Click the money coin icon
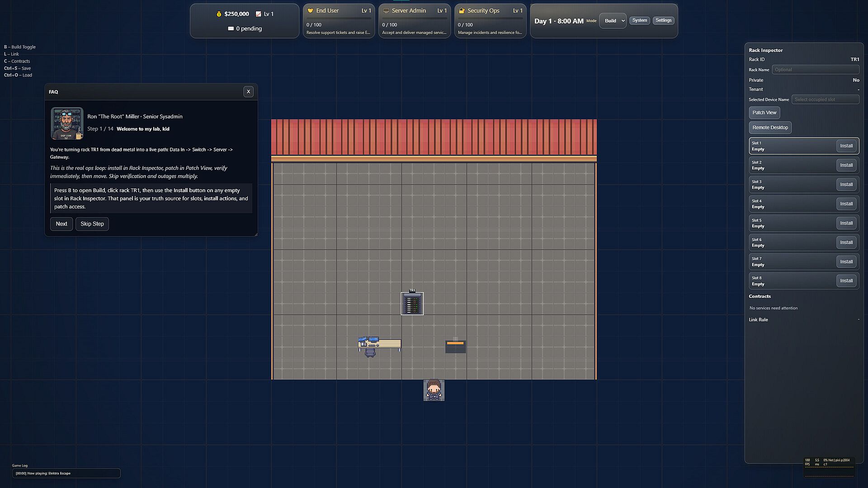This screenshot has width=868, height=488. click(x=219, y=14)
